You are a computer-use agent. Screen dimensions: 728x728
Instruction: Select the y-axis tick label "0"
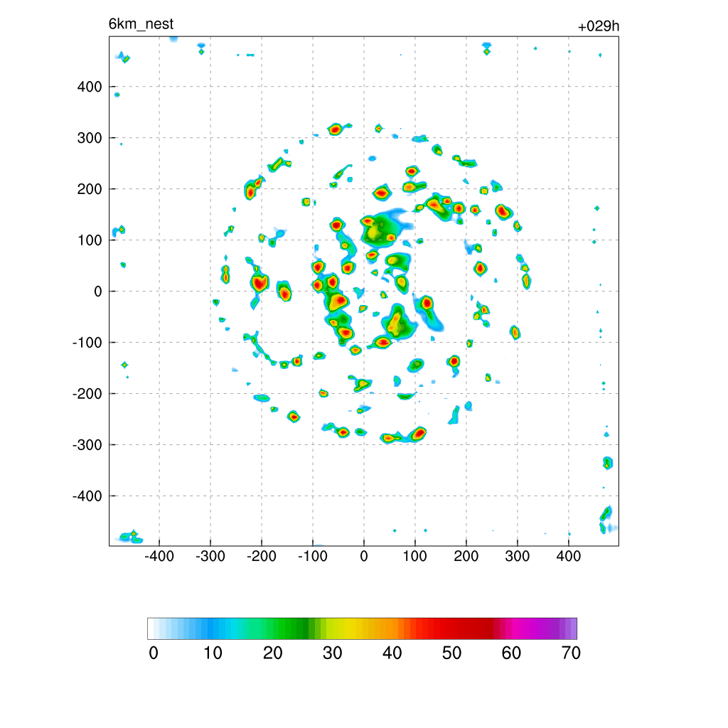(97, 291)
